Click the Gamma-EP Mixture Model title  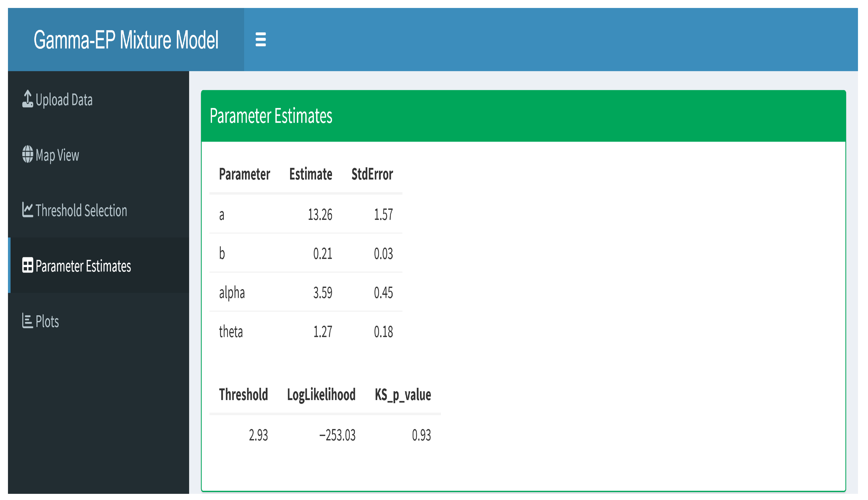pos(126,40)
